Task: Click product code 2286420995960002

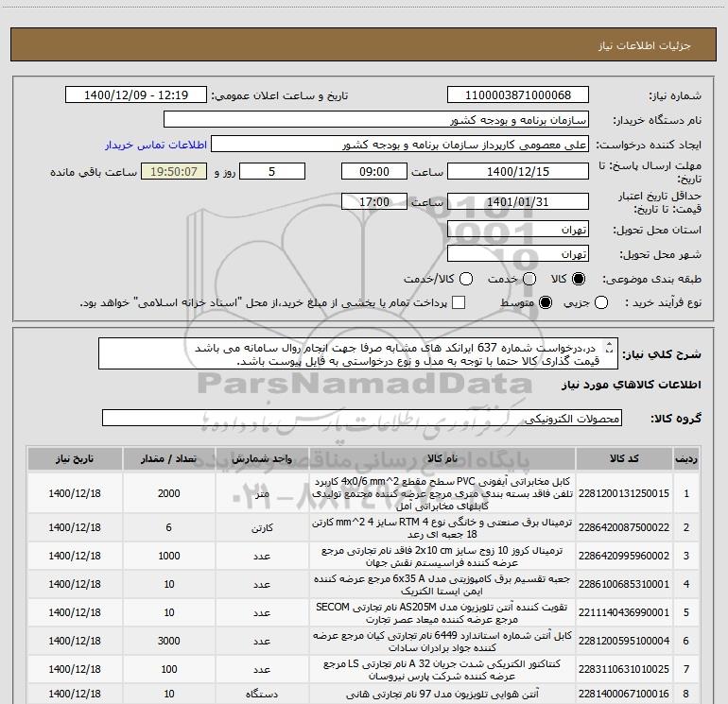Action: click(x=624, y=556)
